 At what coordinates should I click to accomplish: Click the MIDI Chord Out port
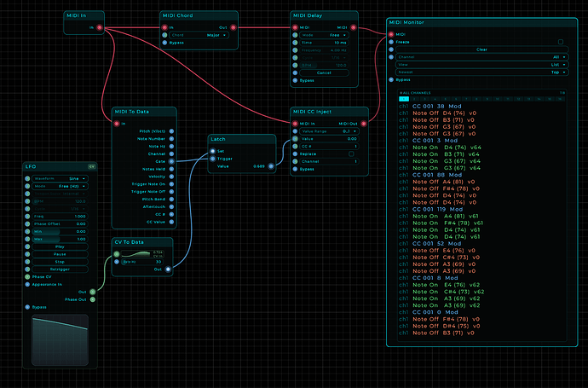(233, 27)
